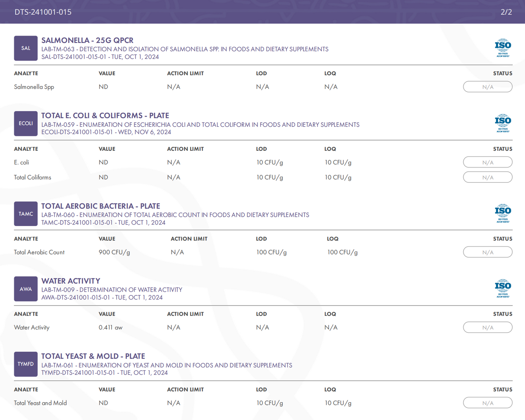Click the TAMC section badge icon

tap(25, 214)
